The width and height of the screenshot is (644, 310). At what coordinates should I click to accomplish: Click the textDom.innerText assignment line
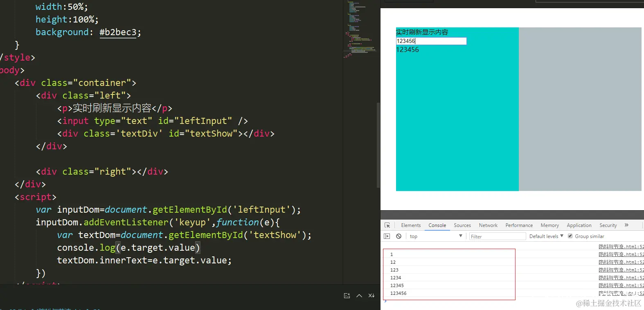click(x=144, y=260)
